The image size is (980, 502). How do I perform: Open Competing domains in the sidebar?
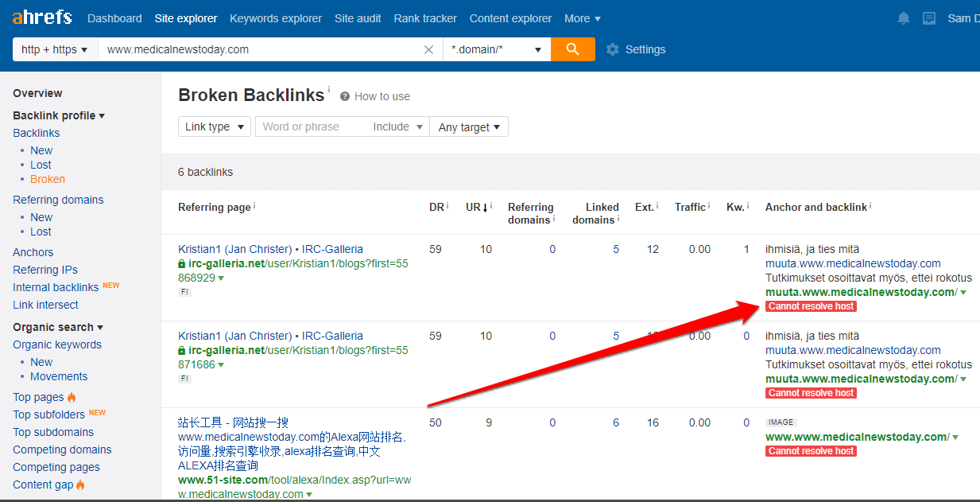(x=62, y=449)
